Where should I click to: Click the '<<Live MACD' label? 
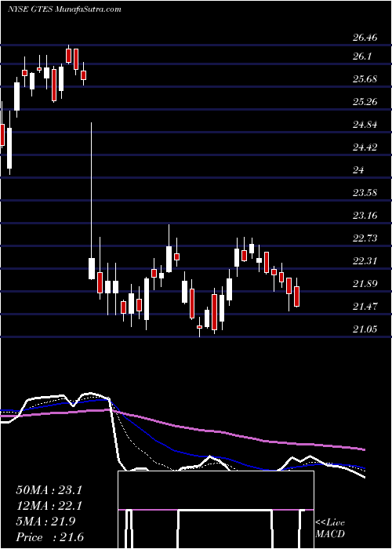(x=330, y=529)
